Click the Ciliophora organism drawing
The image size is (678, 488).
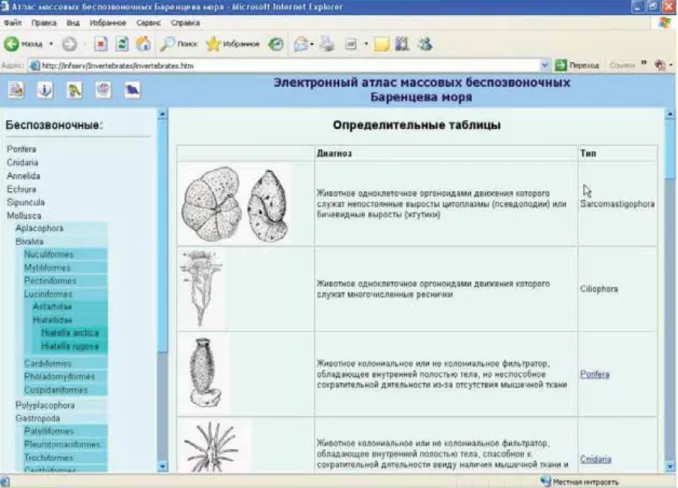[x=201, y=288]
